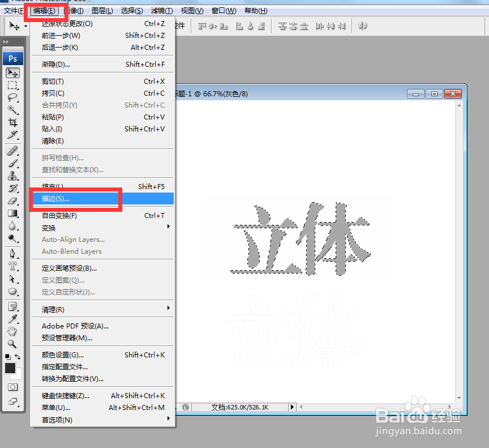489x448 pixels.
Task: Select the Crop tool
Action: [x=12, y=122]
